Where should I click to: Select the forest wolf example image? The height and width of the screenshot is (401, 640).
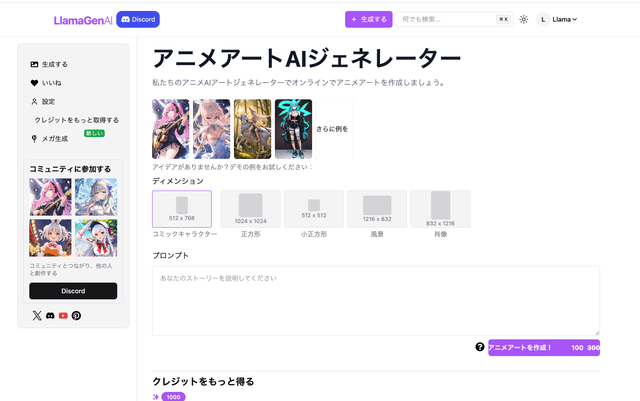(x=252, y=129)
